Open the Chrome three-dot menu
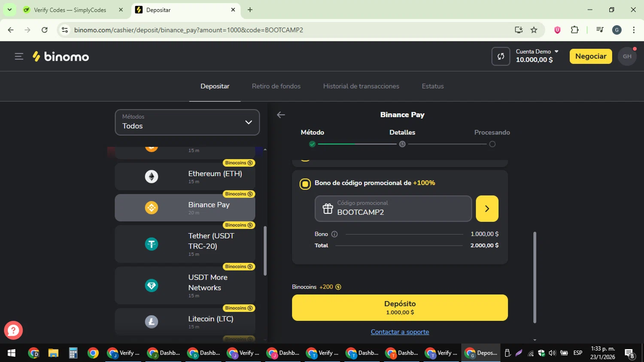This screenshot has height=362, width=644. coord(634,30)
